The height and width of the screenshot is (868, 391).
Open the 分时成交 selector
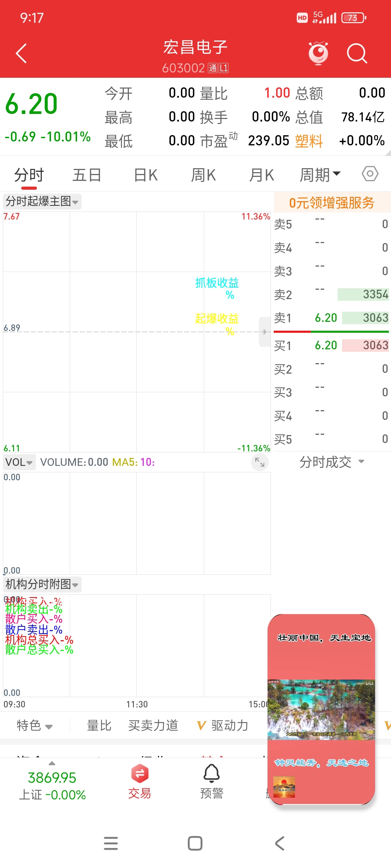[331, 462]
